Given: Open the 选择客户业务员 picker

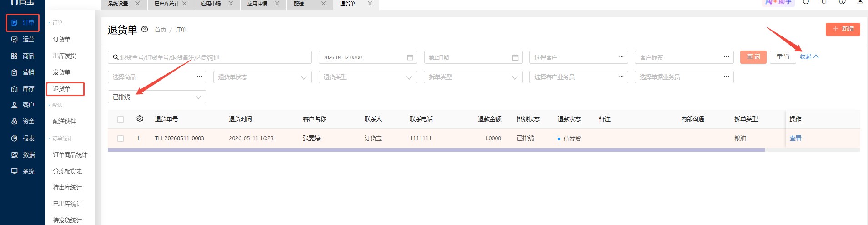Looking at the screenshot, I should pos(579,77).
